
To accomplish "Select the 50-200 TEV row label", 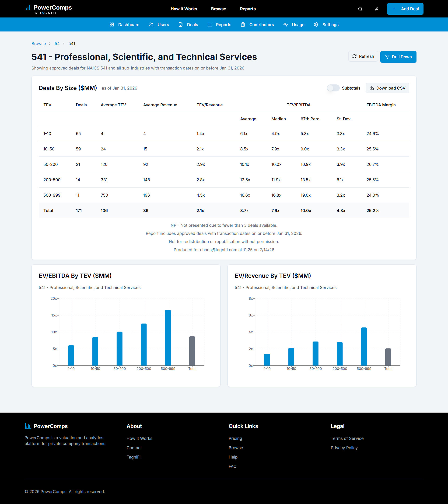I will click(x=51, y=164).
